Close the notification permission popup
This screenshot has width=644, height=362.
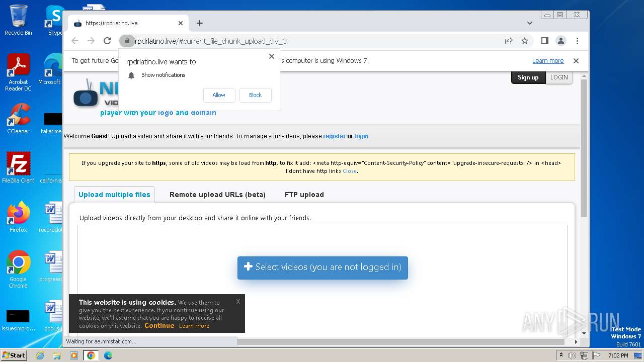(272, 56)
